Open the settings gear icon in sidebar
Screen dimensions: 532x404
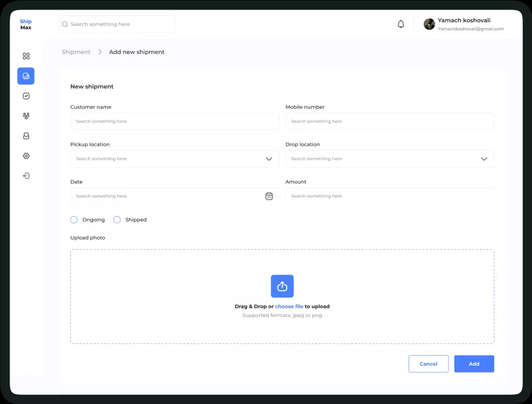26,156
